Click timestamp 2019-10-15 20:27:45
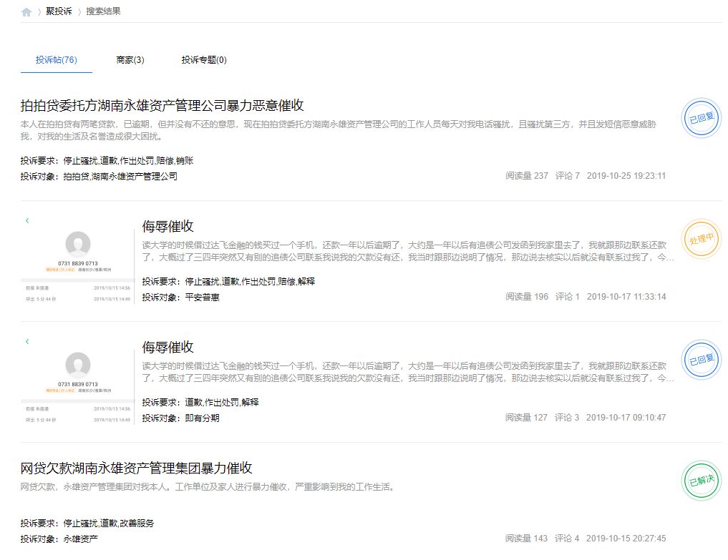 [626, 539]
